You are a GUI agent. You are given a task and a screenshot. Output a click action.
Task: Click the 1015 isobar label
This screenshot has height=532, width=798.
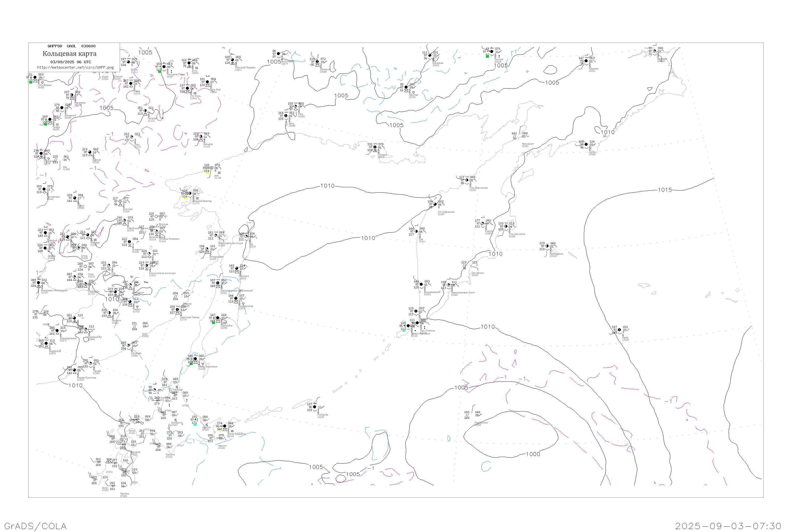pos(665,190)
